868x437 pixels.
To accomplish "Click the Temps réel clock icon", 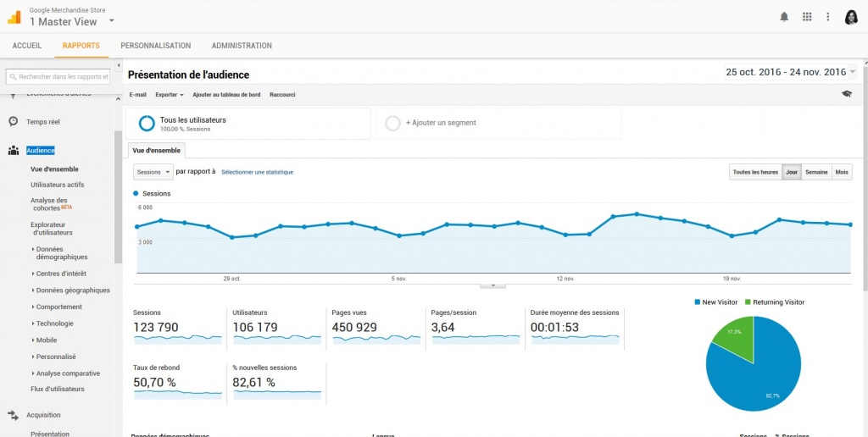I will [x=14, y=122].
